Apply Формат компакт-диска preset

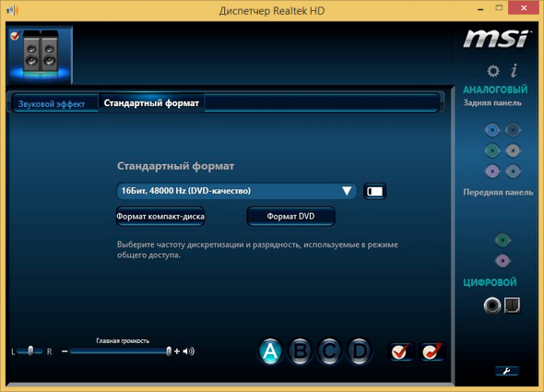pyautogui.click(x=160, y=217)
